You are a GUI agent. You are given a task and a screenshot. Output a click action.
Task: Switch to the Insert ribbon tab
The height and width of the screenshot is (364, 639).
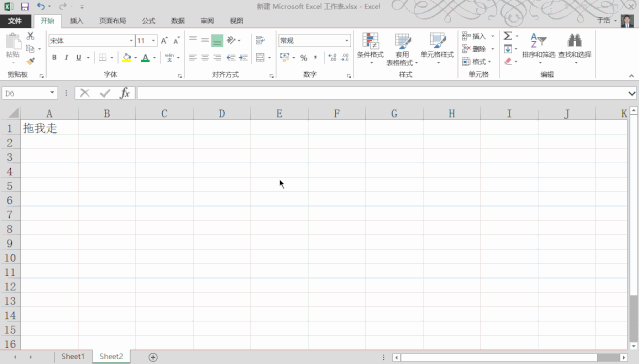(x=76, y=21)
